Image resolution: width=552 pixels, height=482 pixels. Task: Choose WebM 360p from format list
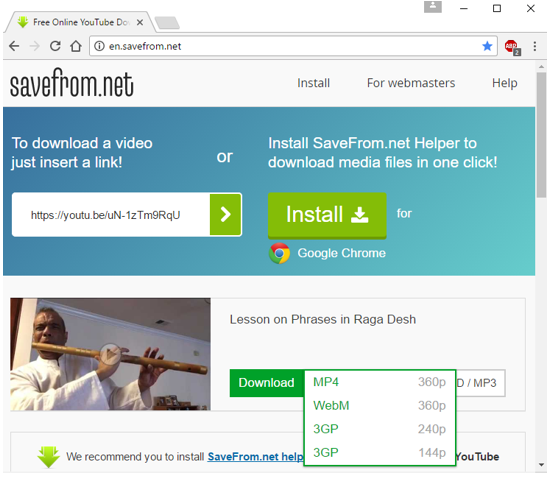point(380,406)
